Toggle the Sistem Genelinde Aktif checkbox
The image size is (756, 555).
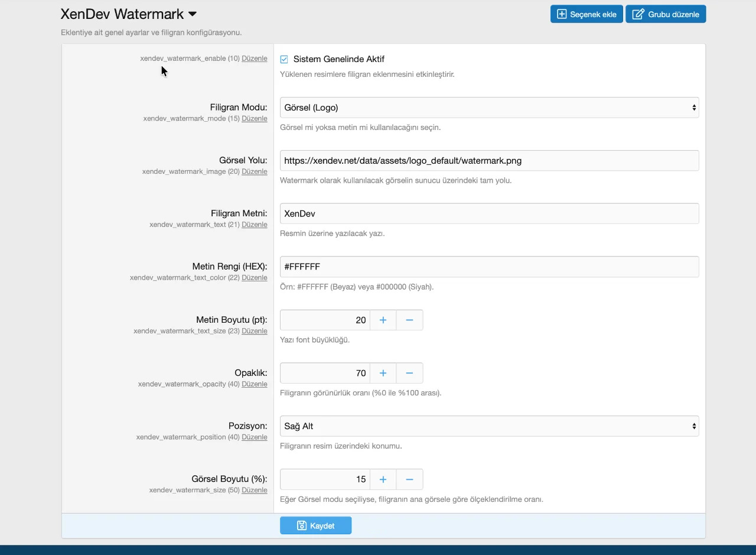coord(284,59)
